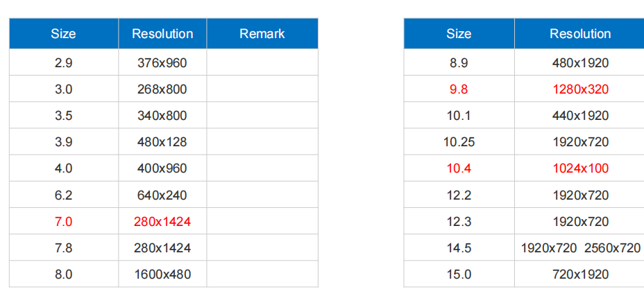Select the 480x1920 resolution cell

(580, 63)
